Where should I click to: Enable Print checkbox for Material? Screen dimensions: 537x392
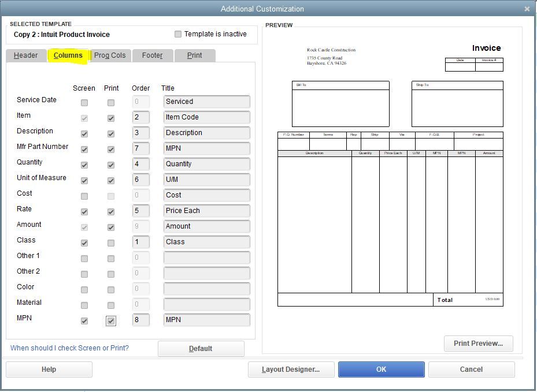point(111,305)
